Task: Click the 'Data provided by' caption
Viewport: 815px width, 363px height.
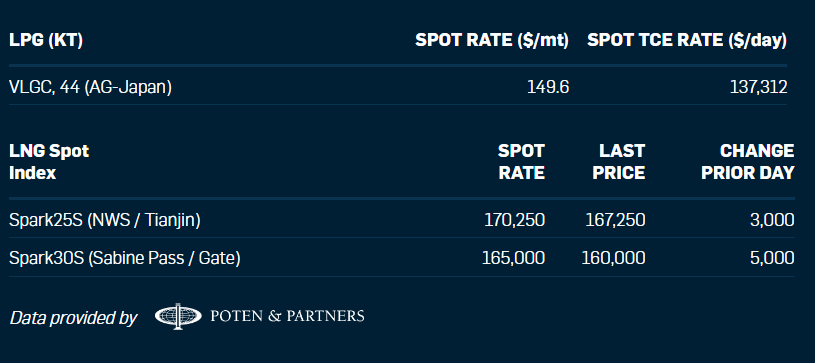Action: pyautogui.click(x=73, y=318)
